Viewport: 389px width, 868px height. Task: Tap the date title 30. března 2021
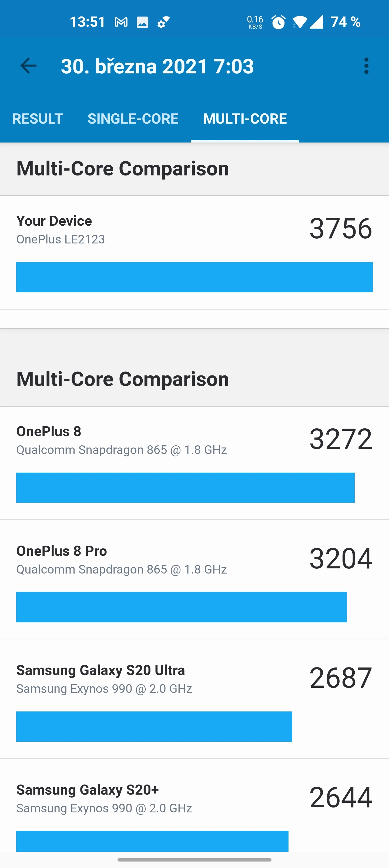click(157, 66)
